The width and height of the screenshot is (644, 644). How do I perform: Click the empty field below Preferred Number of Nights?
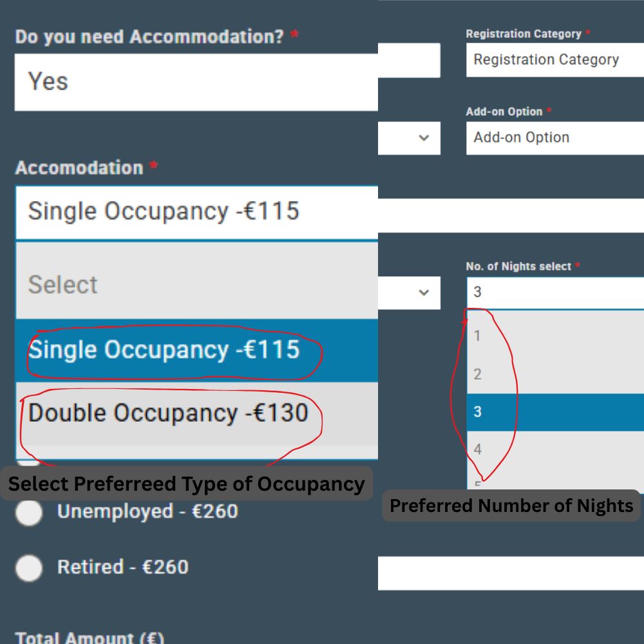tap(510, 573)
